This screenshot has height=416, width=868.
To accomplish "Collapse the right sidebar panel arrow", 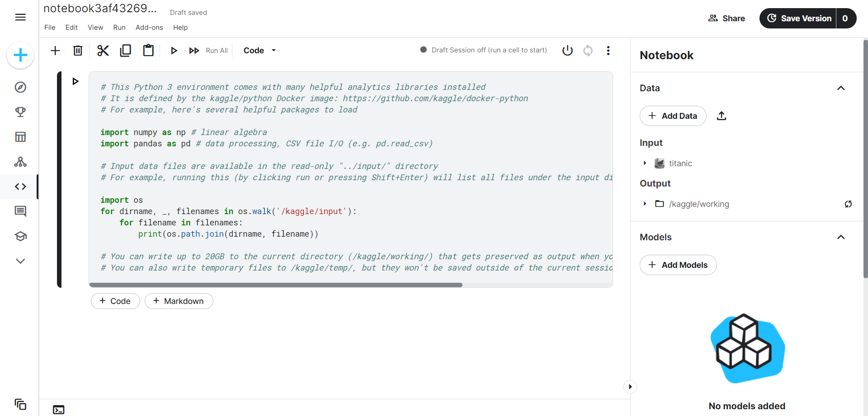I will coord(630,387).
